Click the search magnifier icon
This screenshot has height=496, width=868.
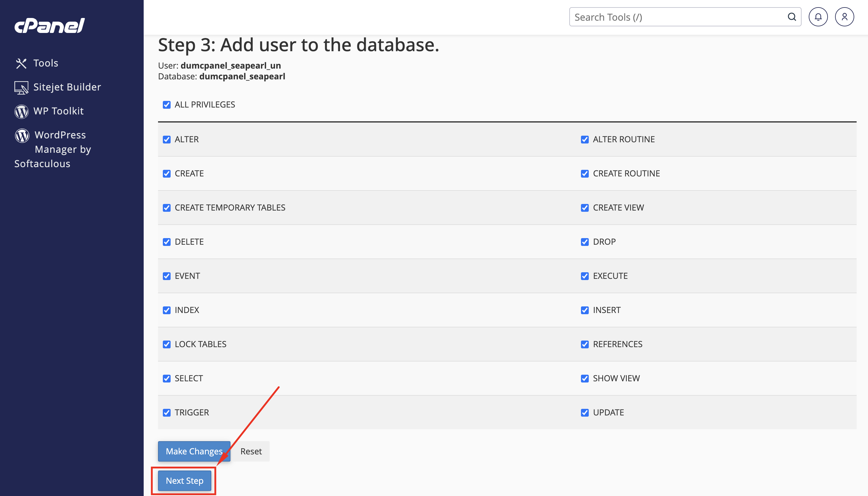click(792, 17)
